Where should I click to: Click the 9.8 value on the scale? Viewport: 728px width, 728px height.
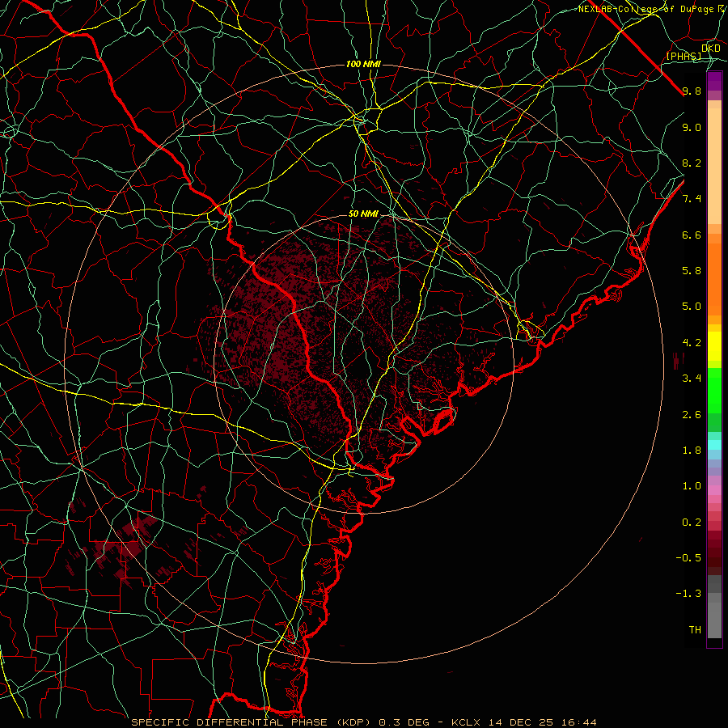click(692, 91)
